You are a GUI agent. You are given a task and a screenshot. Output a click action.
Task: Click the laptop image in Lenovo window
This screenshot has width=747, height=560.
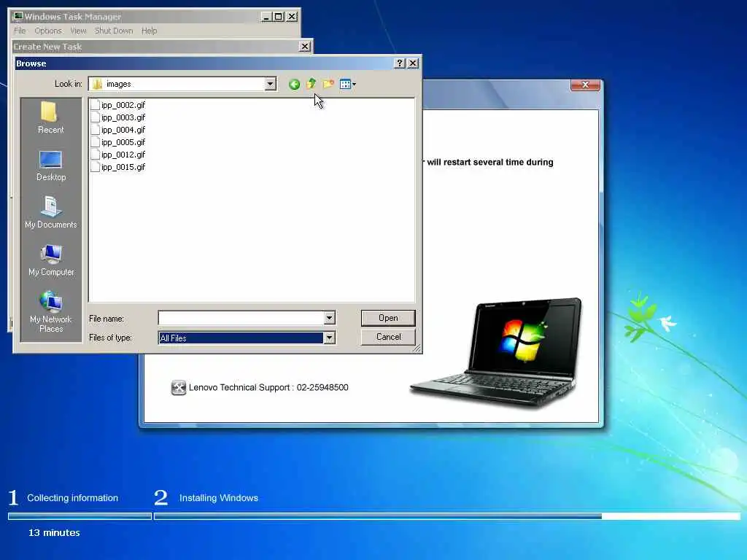pyautogui.click(x=497, y=354)
